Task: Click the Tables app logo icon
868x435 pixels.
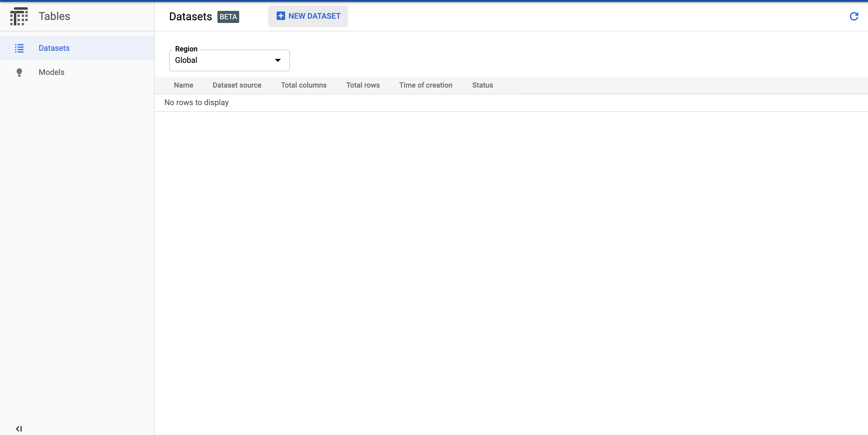Action: [19, 16]
